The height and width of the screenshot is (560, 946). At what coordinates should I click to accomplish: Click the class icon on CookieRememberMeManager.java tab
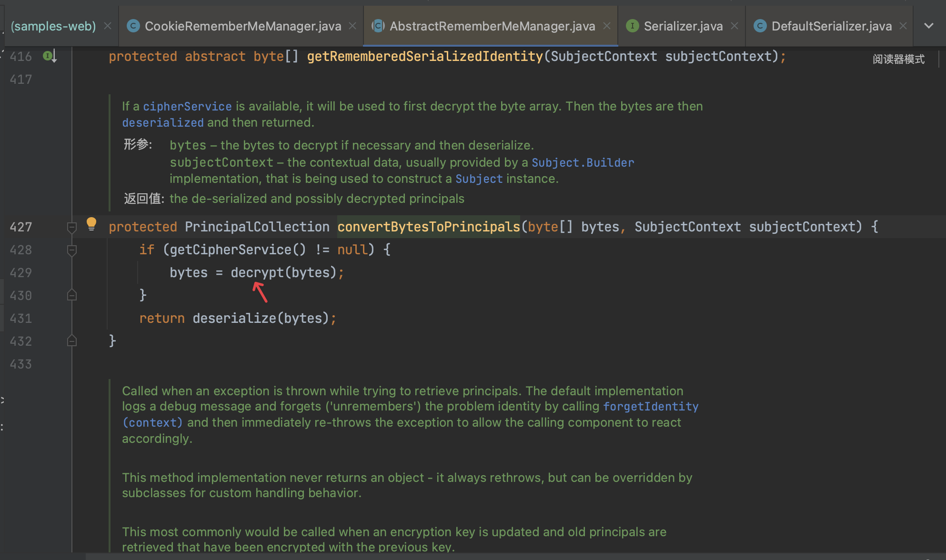(133, 26)
